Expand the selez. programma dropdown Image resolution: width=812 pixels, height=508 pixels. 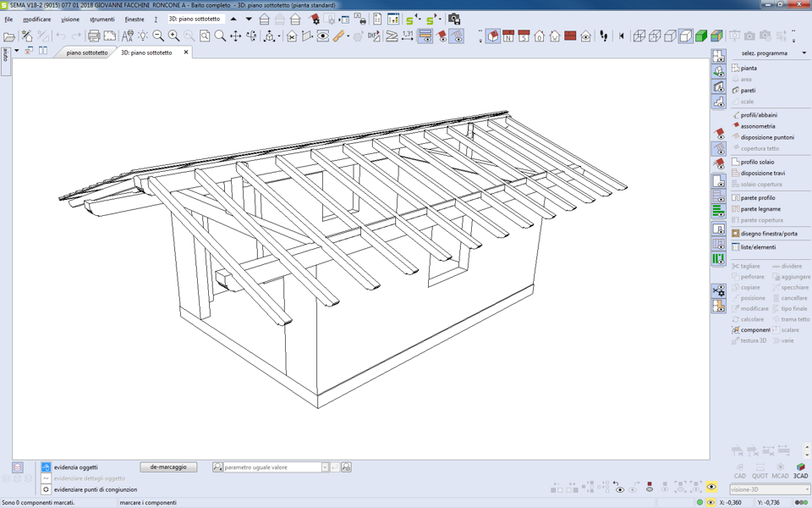(x=804, y=53)
